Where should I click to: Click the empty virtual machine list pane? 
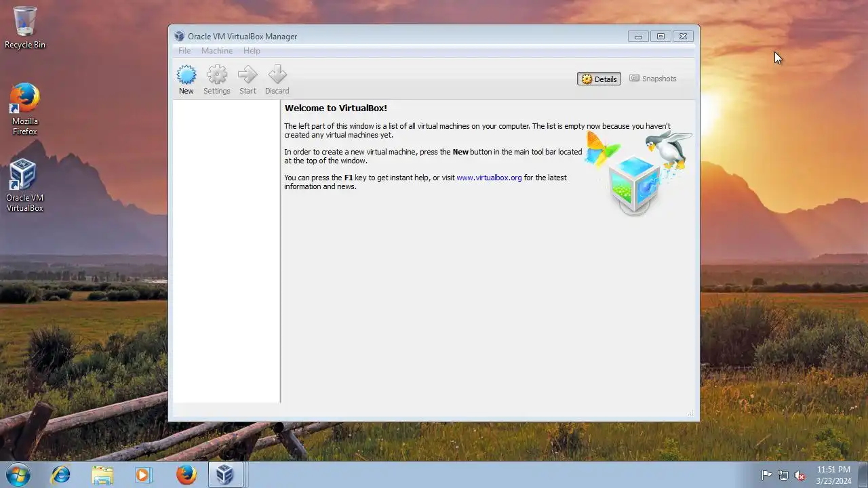click(x=226, y=251)
